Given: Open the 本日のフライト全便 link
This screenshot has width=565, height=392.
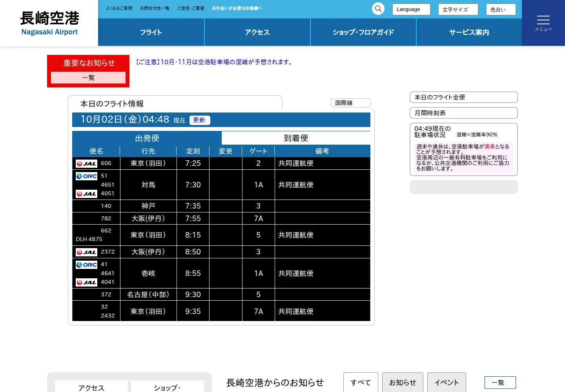Looking at the screenshot, I should click(x=464, y=97).
